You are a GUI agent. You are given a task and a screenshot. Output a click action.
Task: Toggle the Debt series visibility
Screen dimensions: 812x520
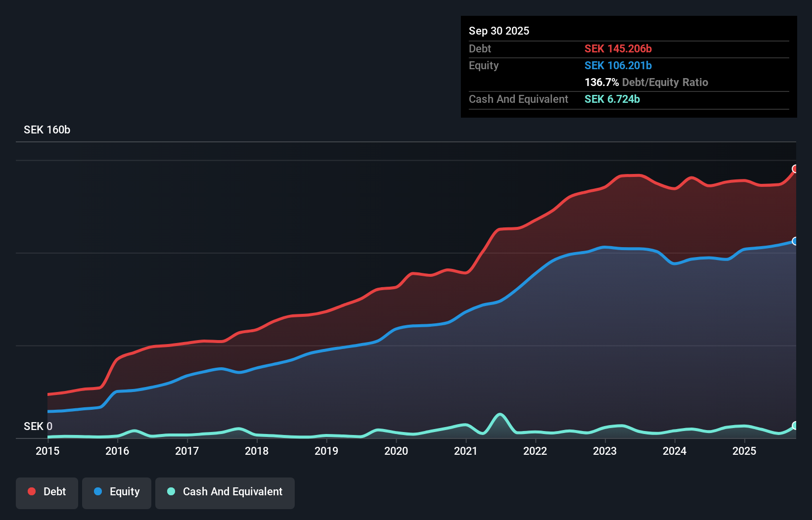pos(47,492)
